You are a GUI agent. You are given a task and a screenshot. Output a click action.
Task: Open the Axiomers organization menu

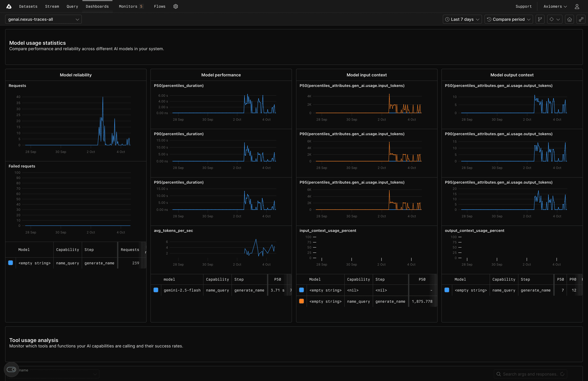coord(555,6)
